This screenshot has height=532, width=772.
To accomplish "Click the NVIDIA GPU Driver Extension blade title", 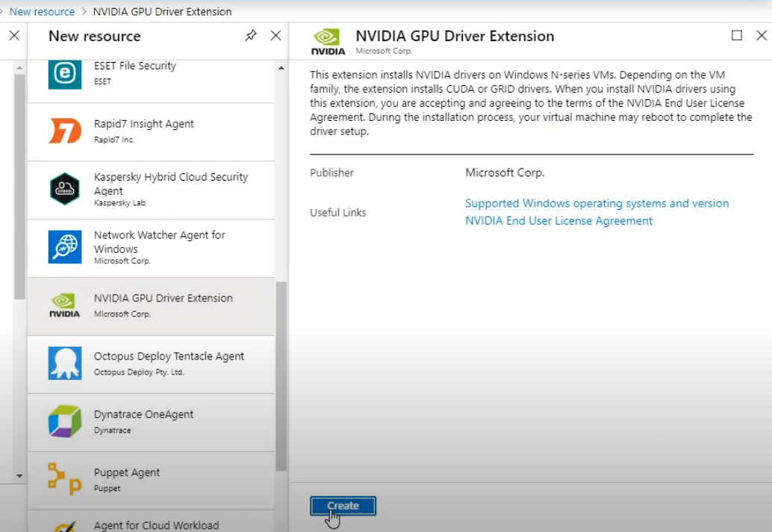I will click(x=455, y=36).
